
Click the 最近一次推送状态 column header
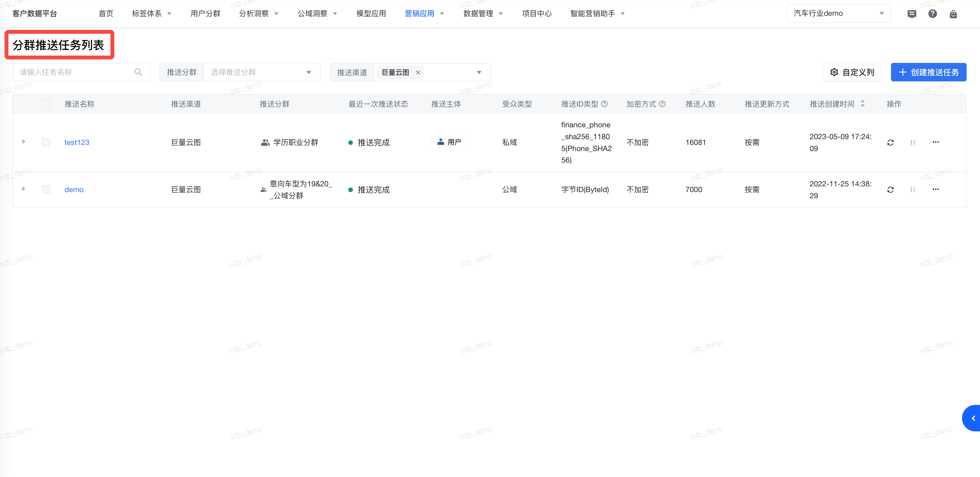(378, 104)
